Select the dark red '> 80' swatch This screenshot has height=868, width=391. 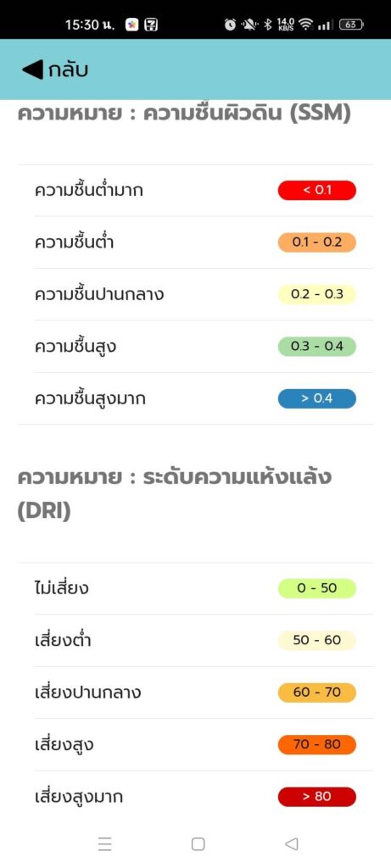(317, 797)
